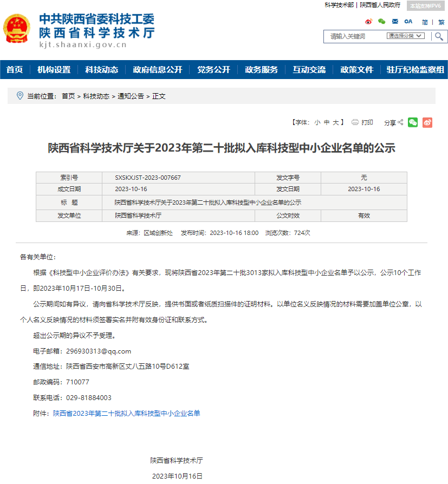Select 政府信息公开 in the navigation bar
The image size is (448, 484).
tap(157, 70)
